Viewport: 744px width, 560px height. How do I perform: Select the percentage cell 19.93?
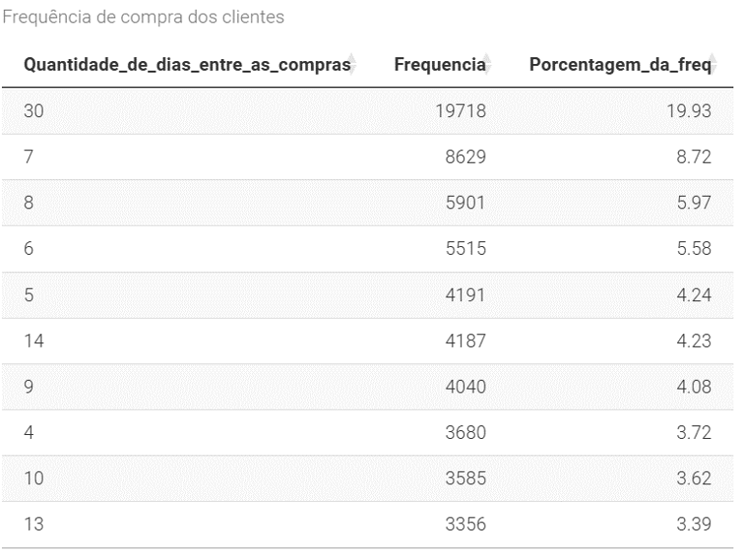tap(689, 111)
